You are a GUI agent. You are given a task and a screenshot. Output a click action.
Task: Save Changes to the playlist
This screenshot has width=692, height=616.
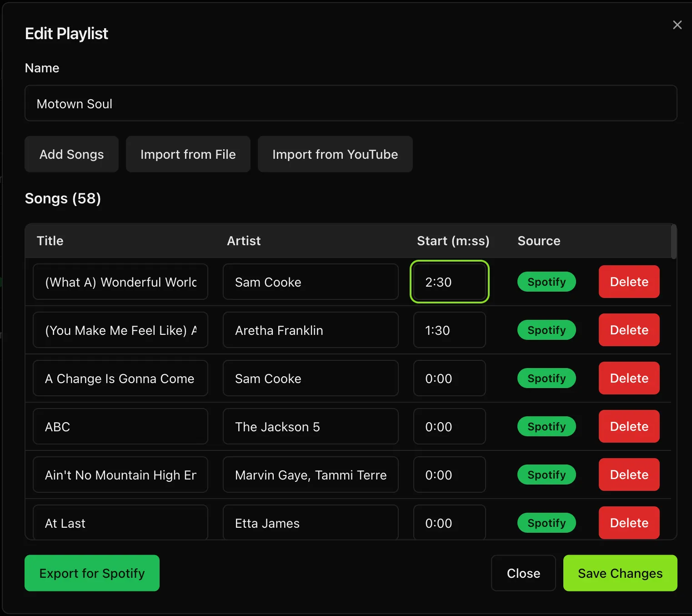coord(620,573)
